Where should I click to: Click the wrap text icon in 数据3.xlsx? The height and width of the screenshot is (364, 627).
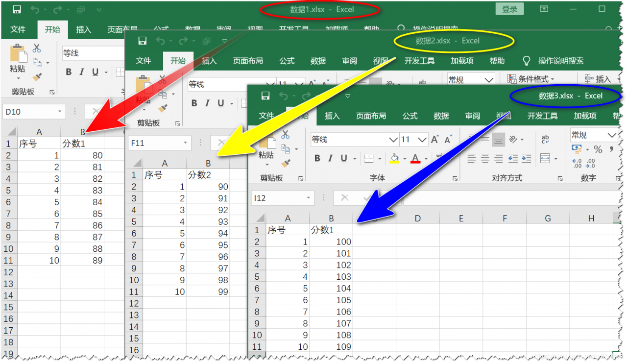pyautogui.click(x=545, y=140)
